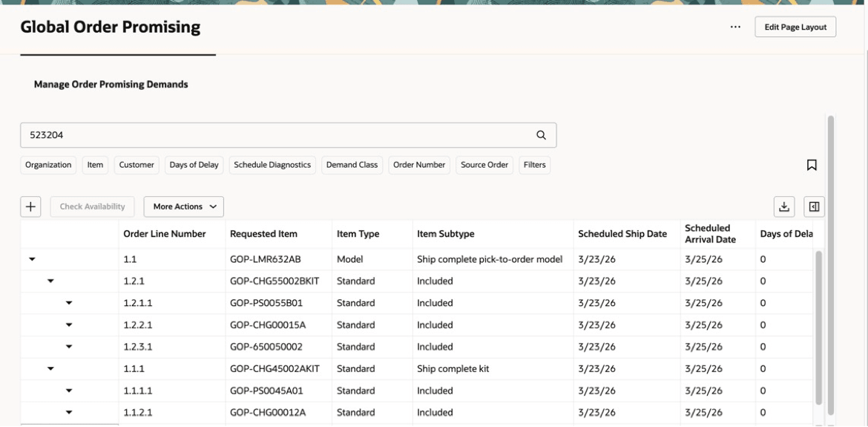Select the GOP-PS0045A01 cell
Screen dimensions: 868x427
pos(278,391)
